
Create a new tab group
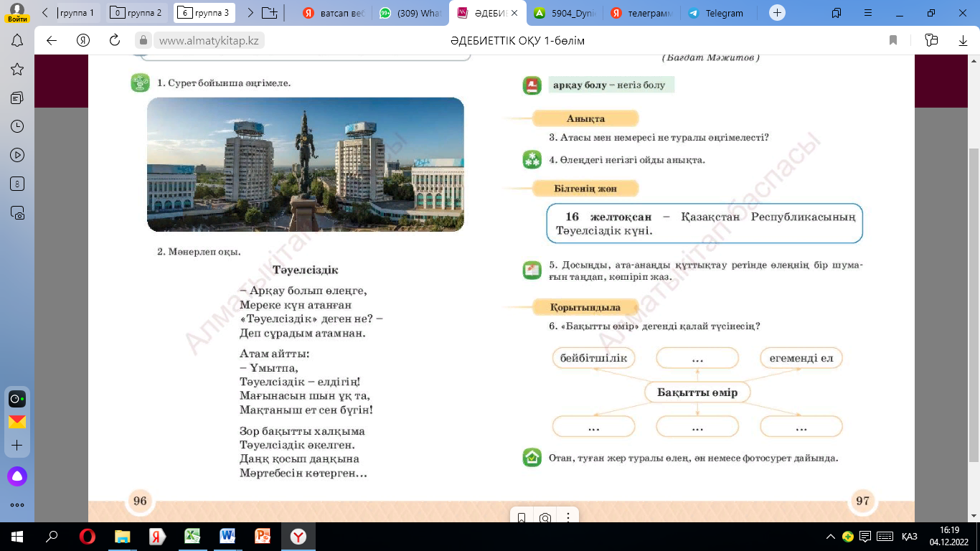tap(269, 13)
